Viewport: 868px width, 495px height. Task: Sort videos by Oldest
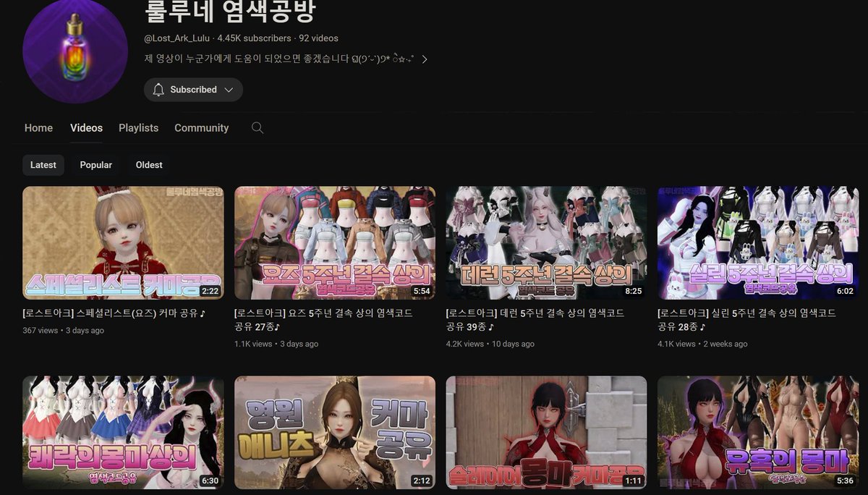(x=148, y=164)
